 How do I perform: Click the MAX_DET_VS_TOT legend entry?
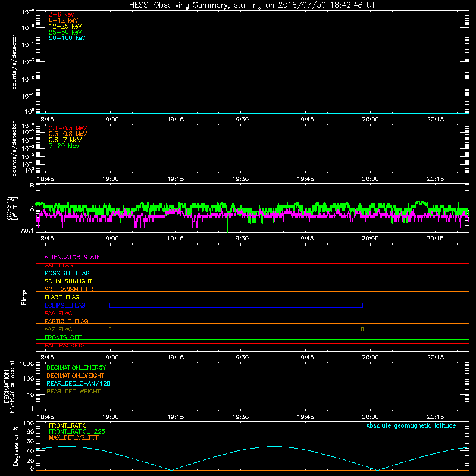point(73,437)
